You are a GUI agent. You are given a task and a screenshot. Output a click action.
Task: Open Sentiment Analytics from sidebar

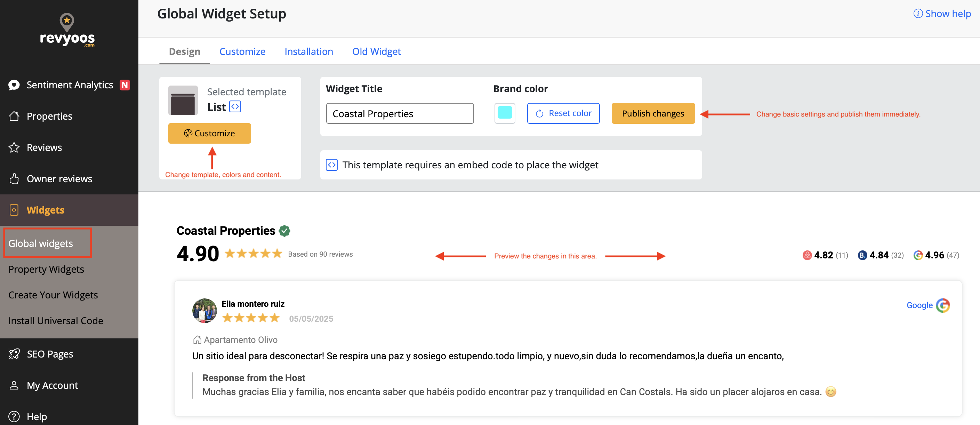coord(70,85)
